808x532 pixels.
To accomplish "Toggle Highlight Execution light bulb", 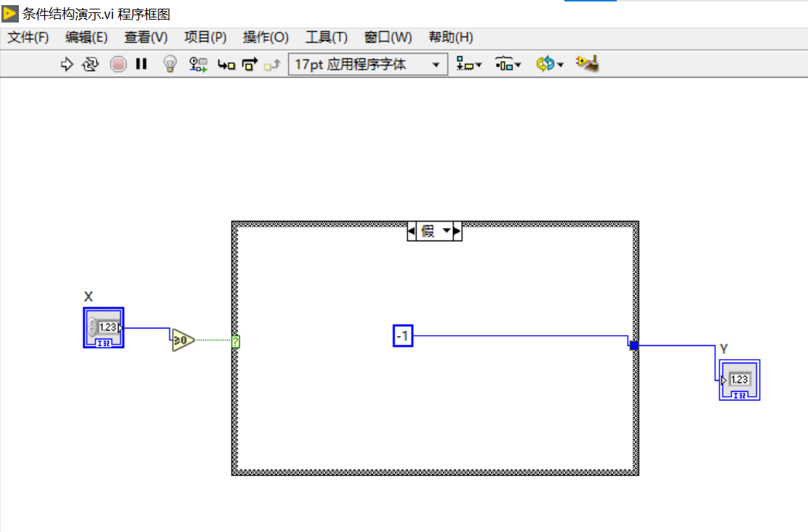I will pyautogui.click(x=170, y=65).
